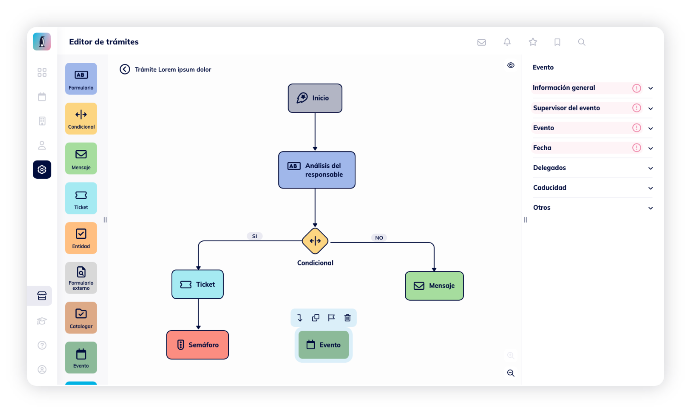Image resolution: width=691 pixels, height=413 pixels.
Task: Click the app logo in the sidebar
Action: click(42, 42)
